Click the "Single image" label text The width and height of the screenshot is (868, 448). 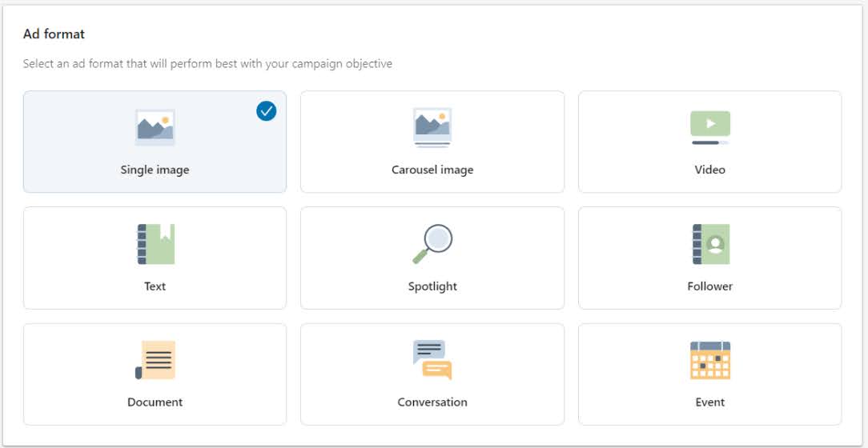155,170
